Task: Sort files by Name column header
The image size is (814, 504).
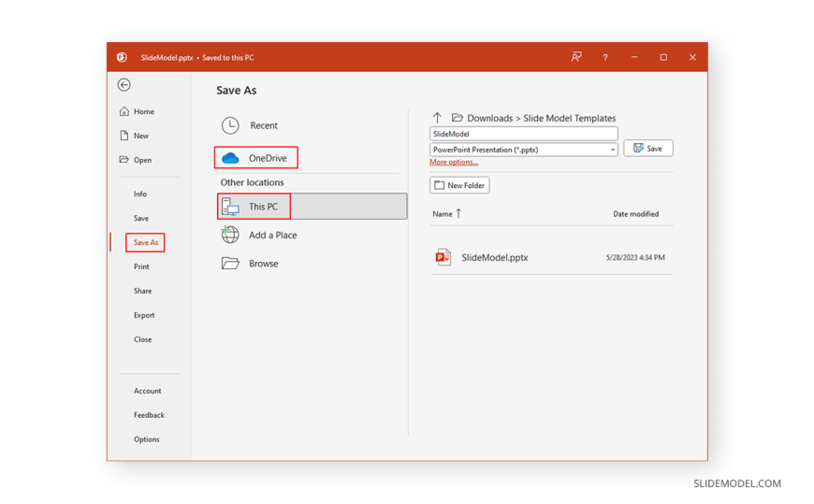Action: pos(443,214)
